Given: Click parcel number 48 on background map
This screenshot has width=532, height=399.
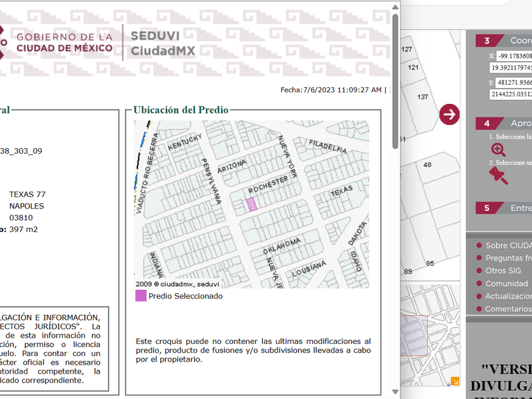Looking at the screenshot, I should tap(427, 165).
